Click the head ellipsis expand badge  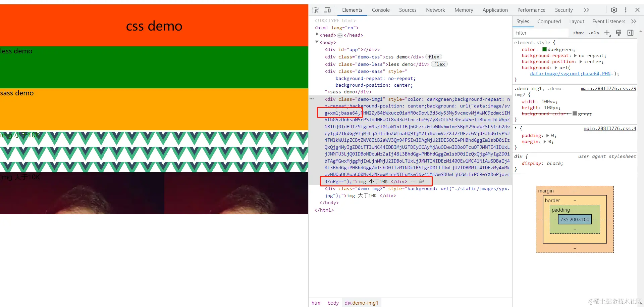click(340, 35)
